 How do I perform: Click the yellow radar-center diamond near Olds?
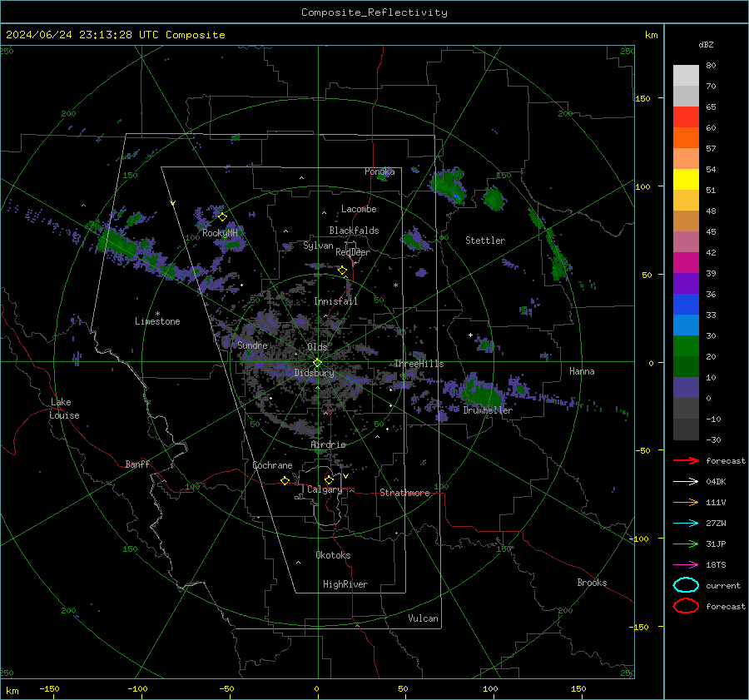point(318,363)
